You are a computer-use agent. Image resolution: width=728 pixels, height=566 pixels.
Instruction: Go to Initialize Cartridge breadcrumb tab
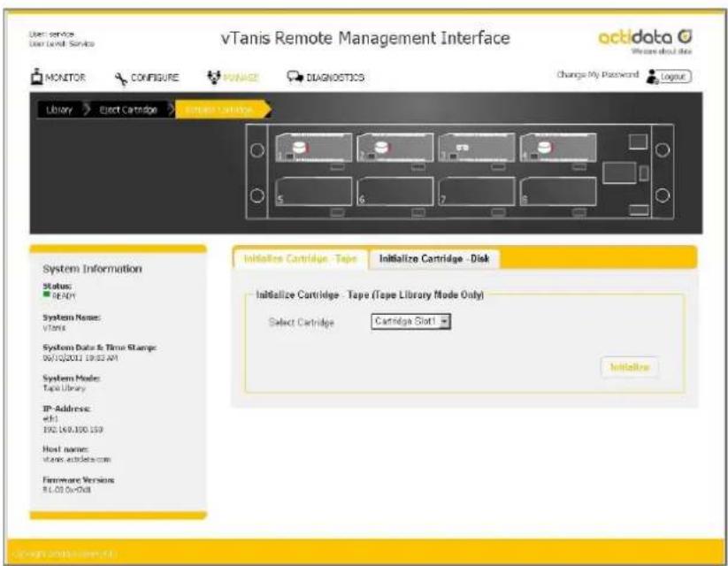click(x=219, y=110)
